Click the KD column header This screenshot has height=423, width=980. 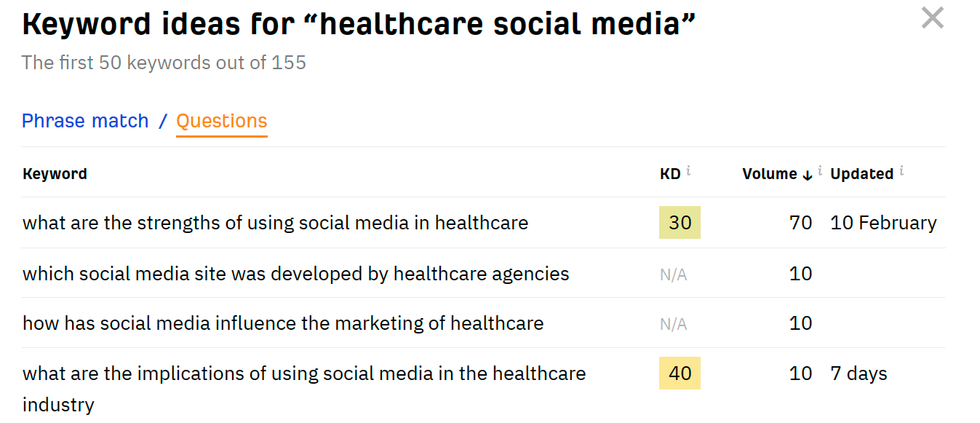tap(669, 174)
